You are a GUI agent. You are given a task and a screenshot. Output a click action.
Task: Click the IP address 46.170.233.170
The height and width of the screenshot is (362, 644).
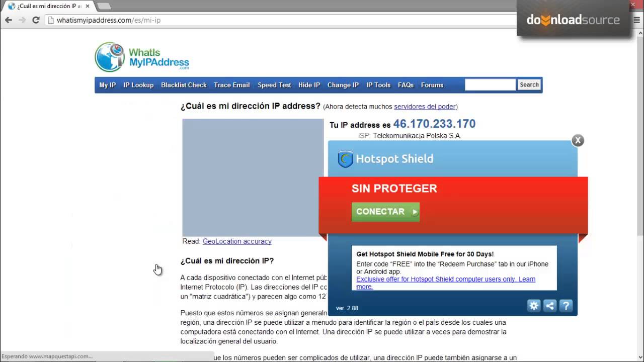pos(434,124)
